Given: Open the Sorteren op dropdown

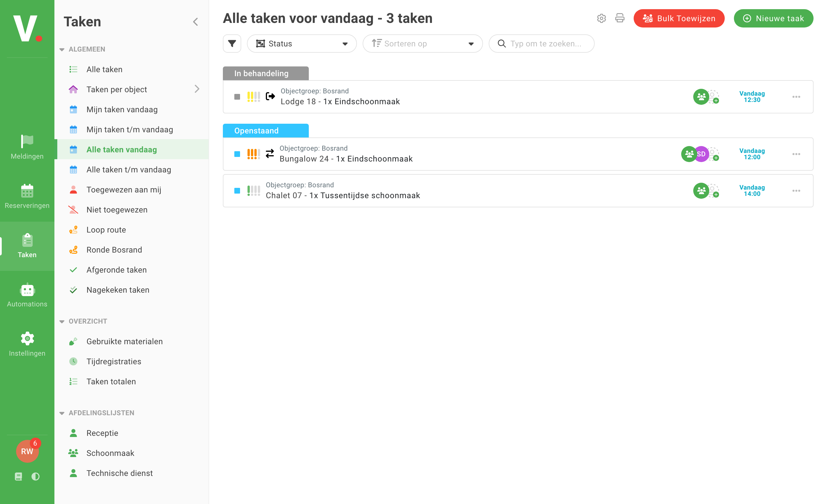Looking at the screenshot, I should click(x=423, y=44).
